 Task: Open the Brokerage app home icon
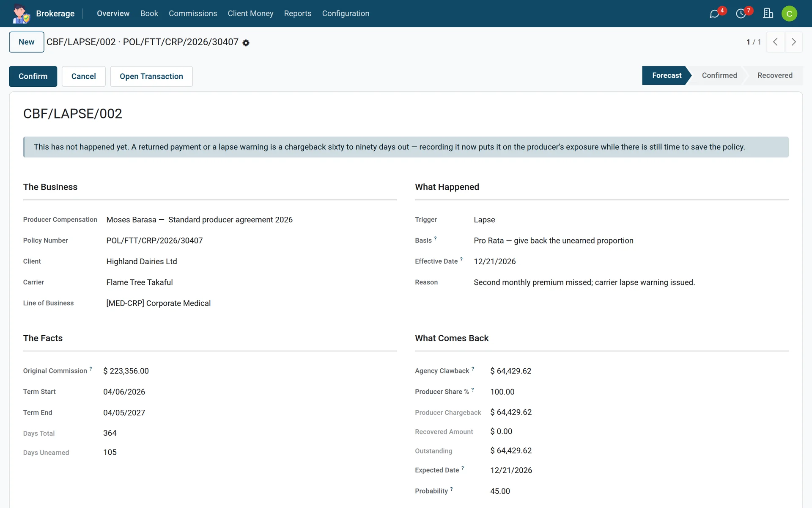pos(21,14)
